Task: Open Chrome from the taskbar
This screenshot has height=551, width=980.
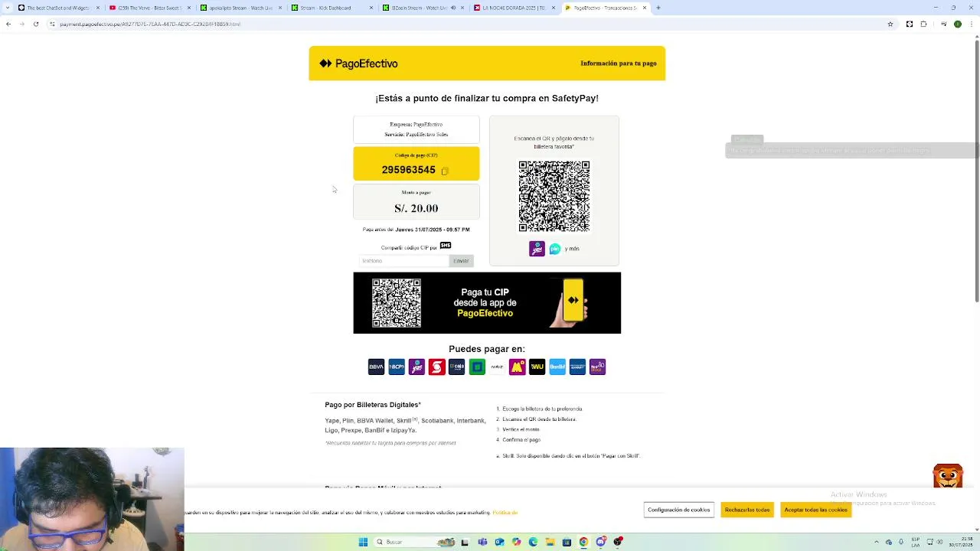Action: tap(583, 542)
